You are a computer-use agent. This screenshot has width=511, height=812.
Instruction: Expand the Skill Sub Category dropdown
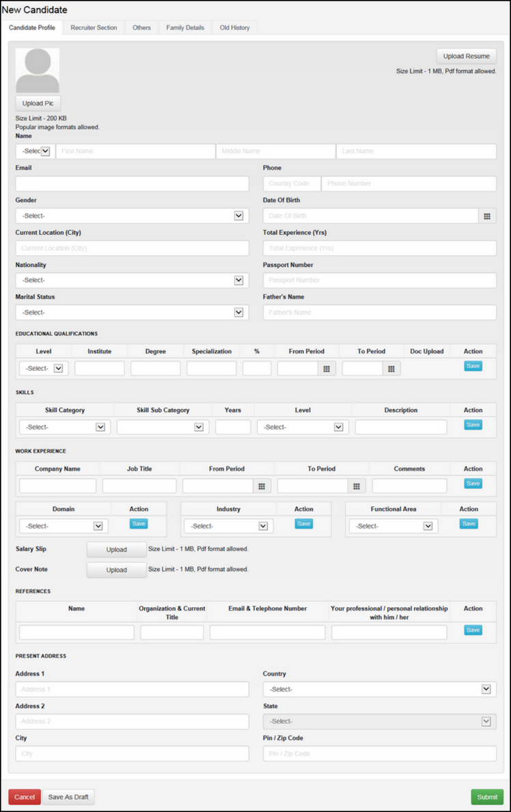pyautogui.click(x=163, y=428)
